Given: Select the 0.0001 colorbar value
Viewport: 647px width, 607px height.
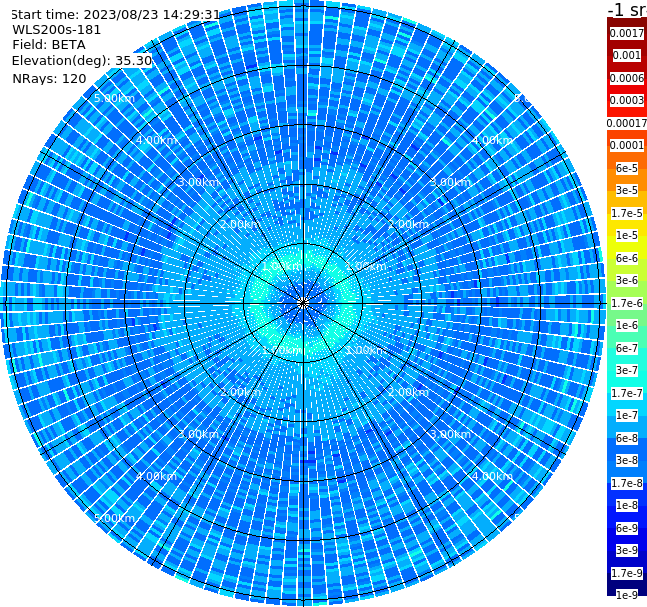Looking at the screenshot, I should tap(627, 145).
